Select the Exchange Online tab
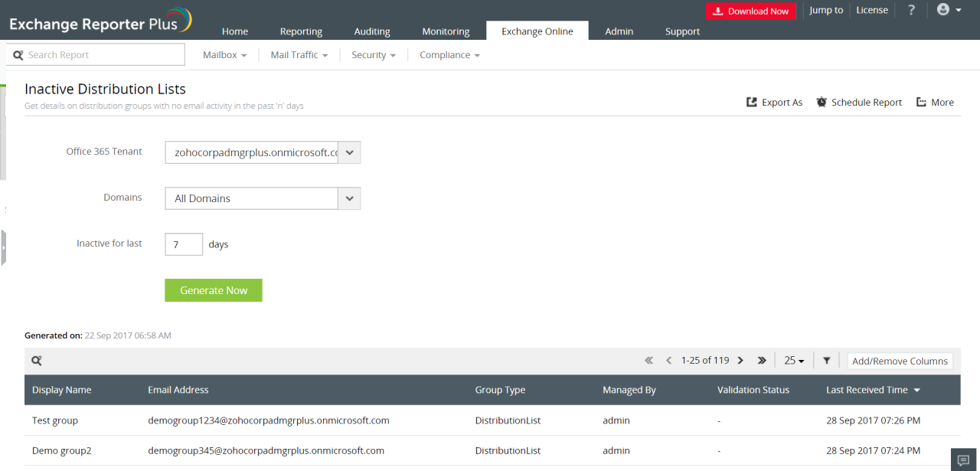Viewport: 980px width, 471px height. coord(537,31)
